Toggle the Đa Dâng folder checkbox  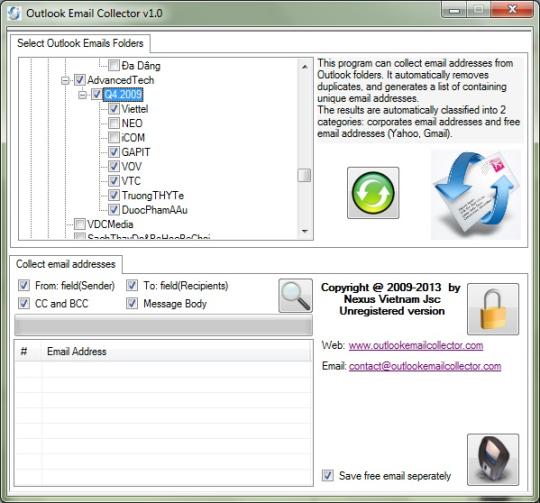click(114, 65)
